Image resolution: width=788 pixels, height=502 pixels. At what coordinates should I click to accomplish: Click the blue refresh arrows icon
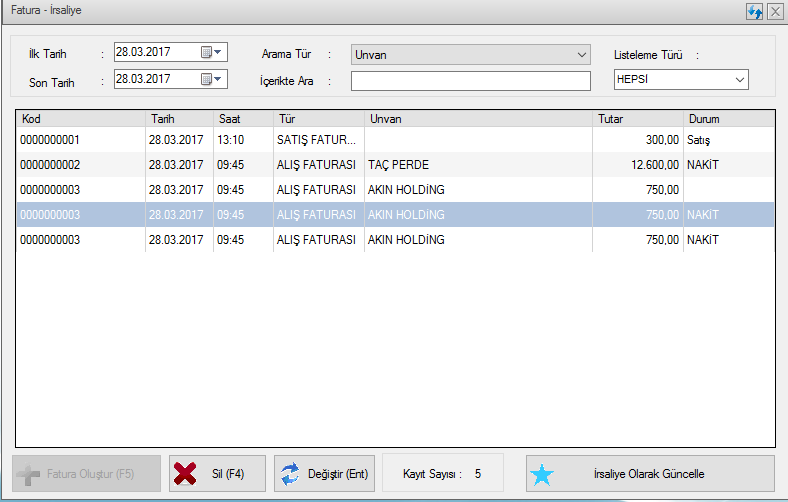290,474
